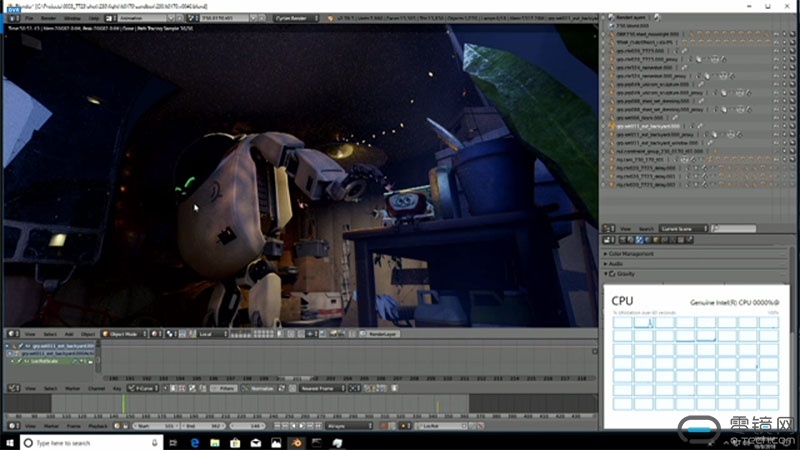Click the Blender icon in the Windows taskbar
800x450 pixels.
(x=297, y=441)
